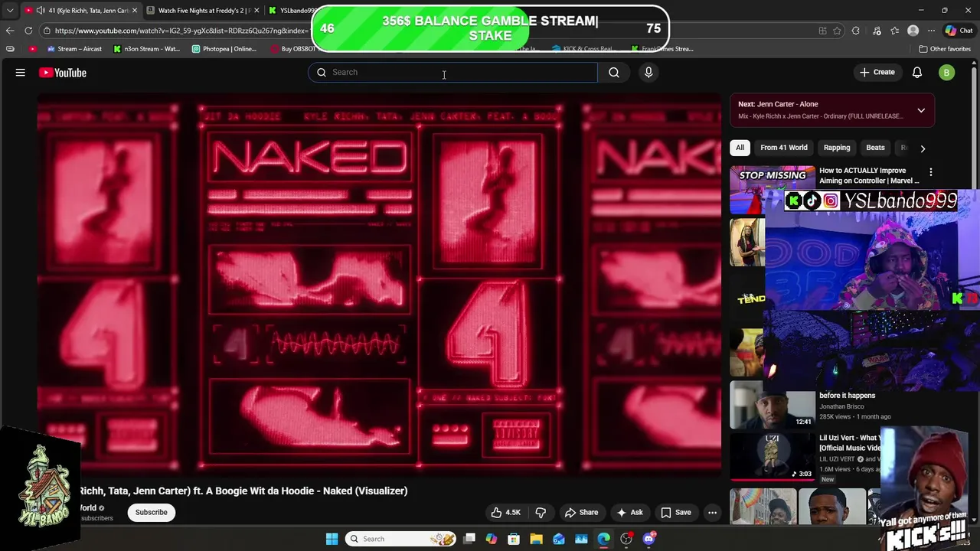Open the browser profile avatar

(913, 31)
